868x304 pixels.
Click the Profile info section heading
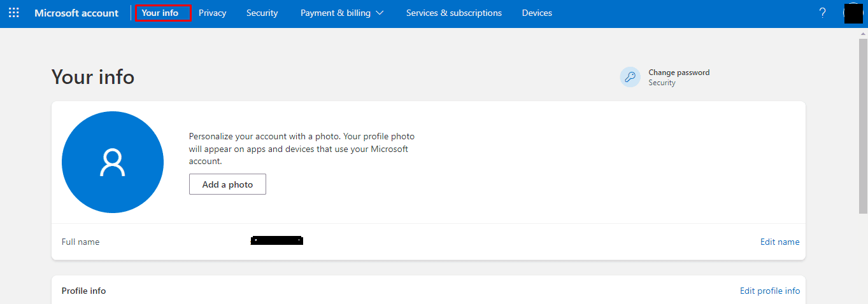pos(83,291)
